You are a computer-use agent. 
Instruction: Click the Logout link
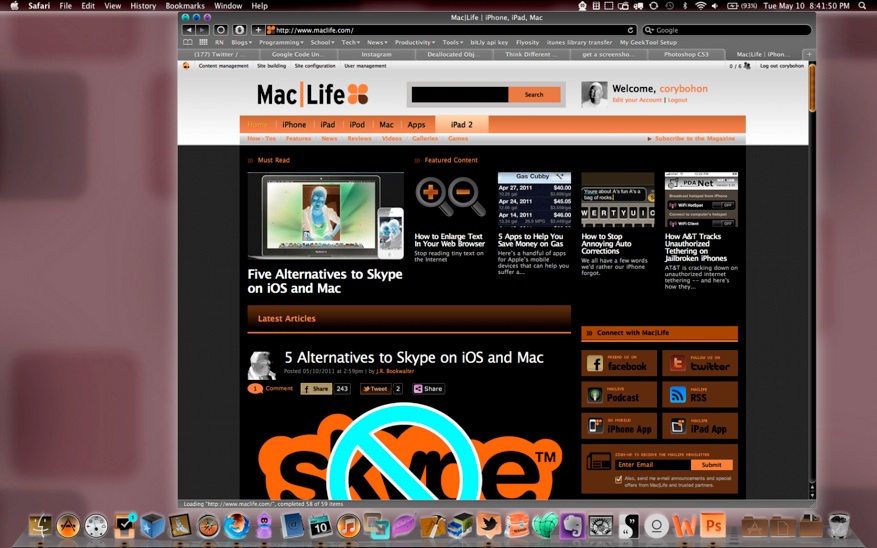pos(677,100)
